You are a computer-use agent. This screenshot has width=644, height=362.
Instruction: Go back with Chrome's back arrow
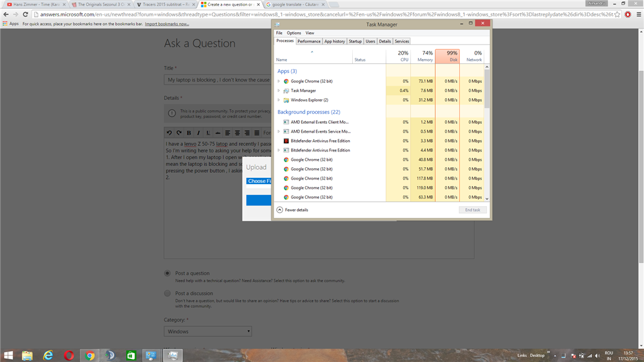coord(6,14)
